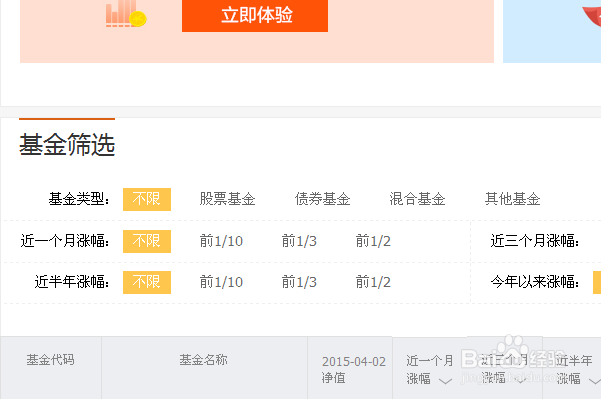Select 不限 for 近半年涨幅
This screenshot has height=399, width=601.
pyautogui.click(x=147, y=282)
